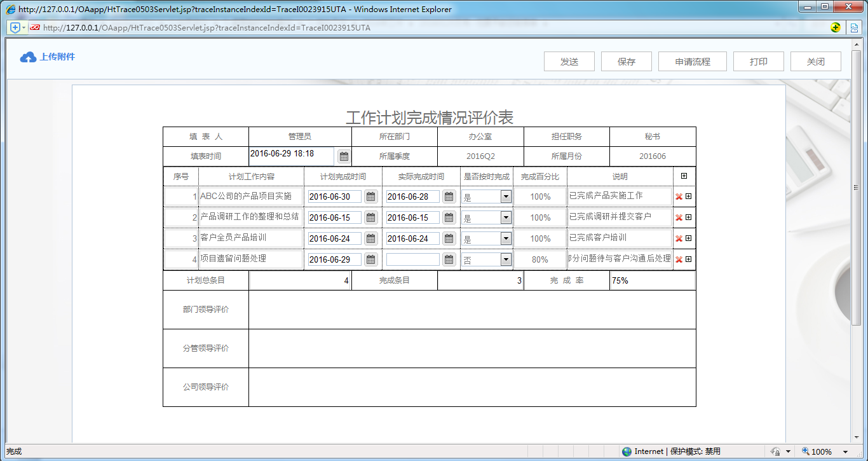The height and width of the screenshot is (461, 868).
Task: Click the 上传附件 cloud upload icon
Action: [x=27, y=57]
